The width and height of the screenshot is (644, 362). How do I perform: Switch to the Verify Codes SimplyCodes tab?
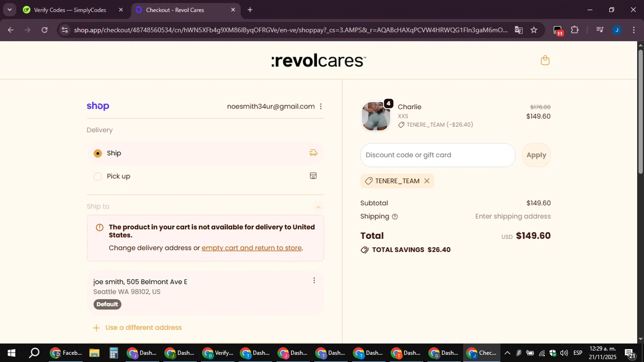70,10
